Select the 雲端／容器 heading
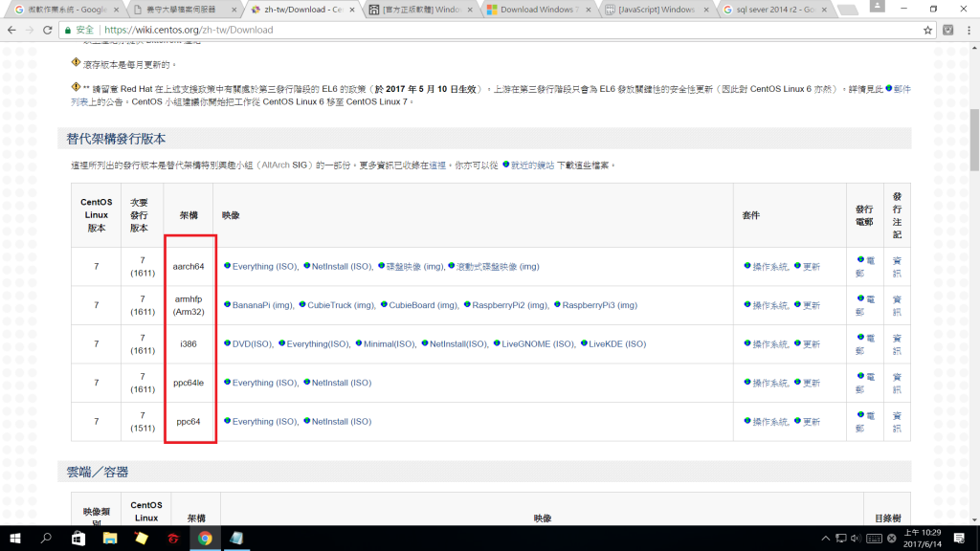The width and height of the screenshot is (980, 551). pyautogui.click(x=98, y=472)
